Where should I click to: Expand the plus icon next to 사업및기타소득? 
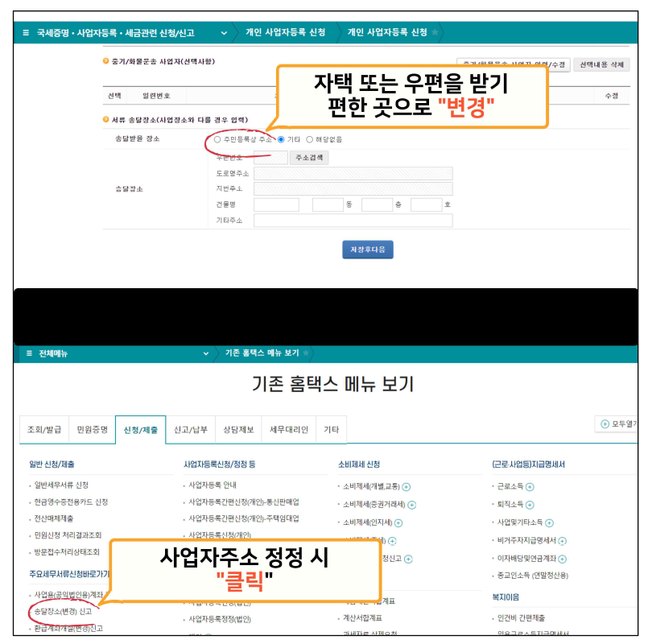[x=549, y=523]
